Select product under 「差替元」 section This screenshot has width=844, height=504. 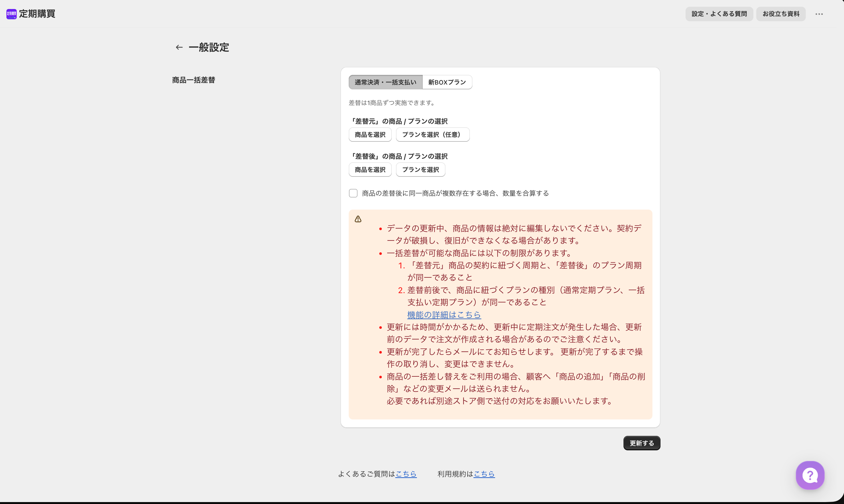coord(370,134)
